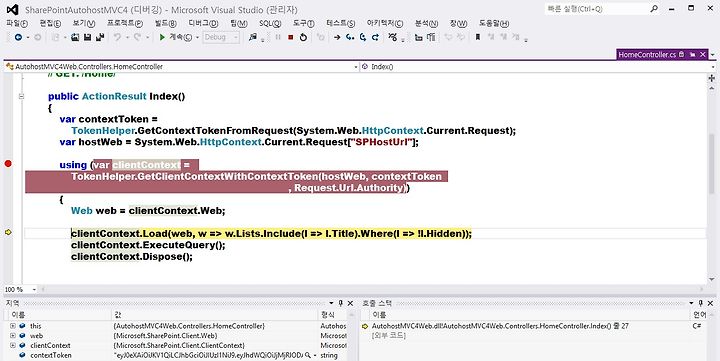Pin the Call Stack (호출 스택) panel
The image size is (720, 361).
pyautogui.click(x=701, y=303)
